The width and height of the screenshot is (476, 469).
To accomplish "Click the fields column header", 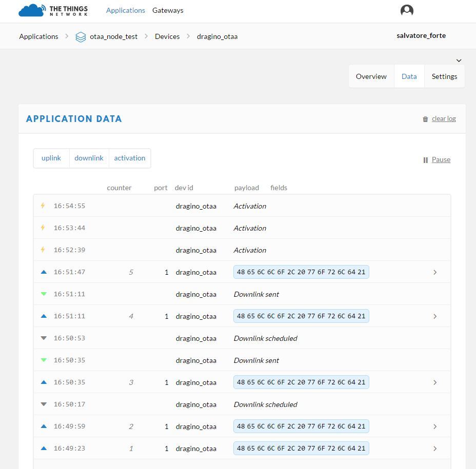I will pos(279,188).
